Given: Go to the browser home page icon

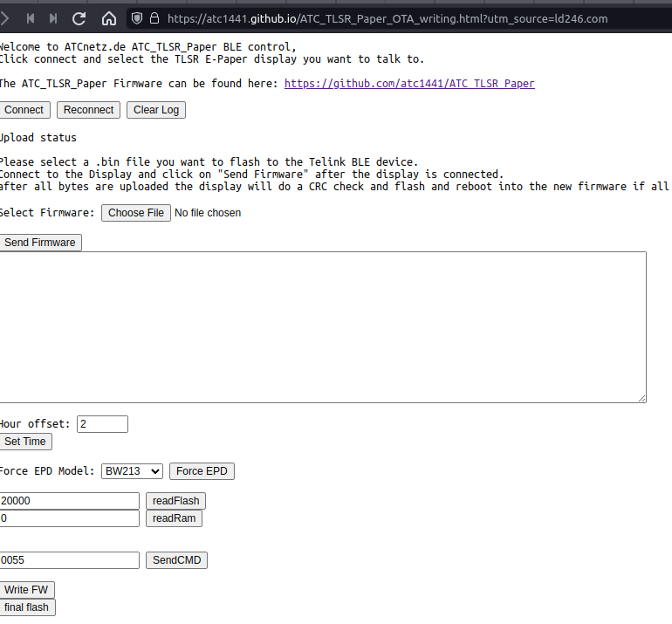Looking at the screenshot, I should [109, 18].
